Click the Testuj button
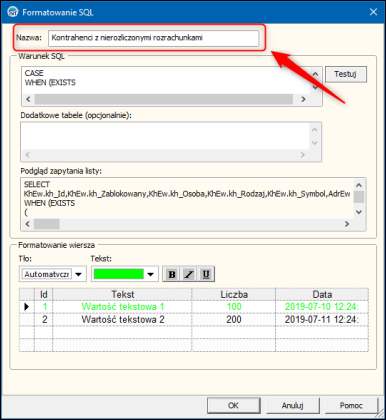The image size is (386, 420). pos(346,74)
